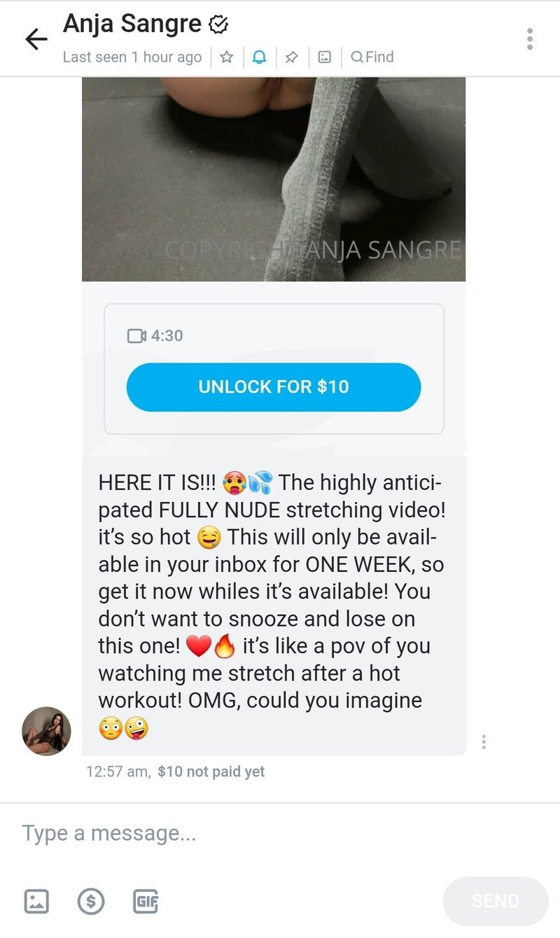Tap the locked video preview image
560x938 pixels.
click(274, 179)
